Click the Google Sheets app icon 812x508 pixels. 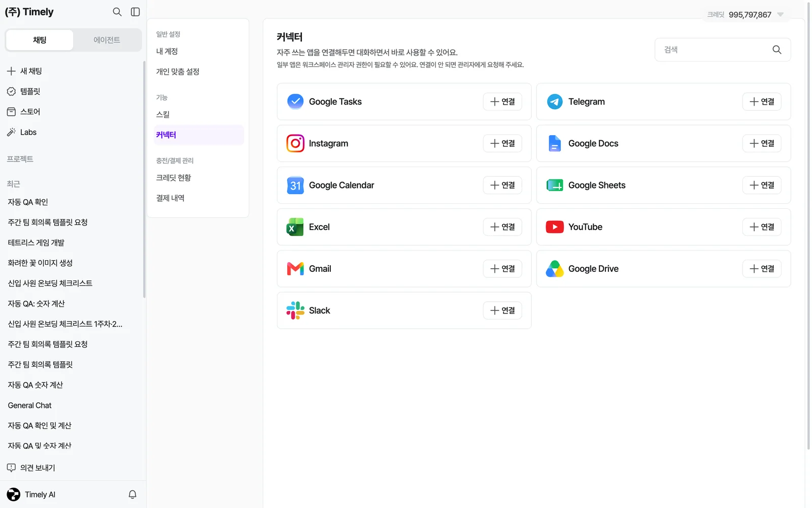click(x=555, y=185)
